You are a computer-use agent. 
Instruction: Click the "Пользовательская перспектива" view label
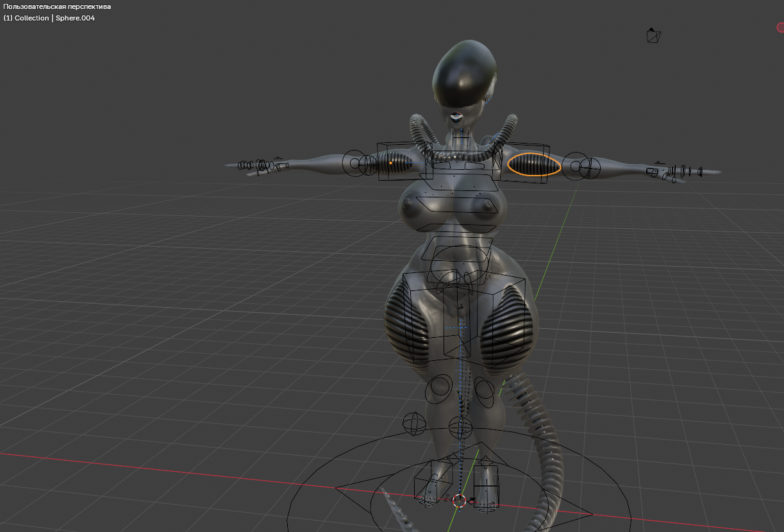tap(57, 6)
